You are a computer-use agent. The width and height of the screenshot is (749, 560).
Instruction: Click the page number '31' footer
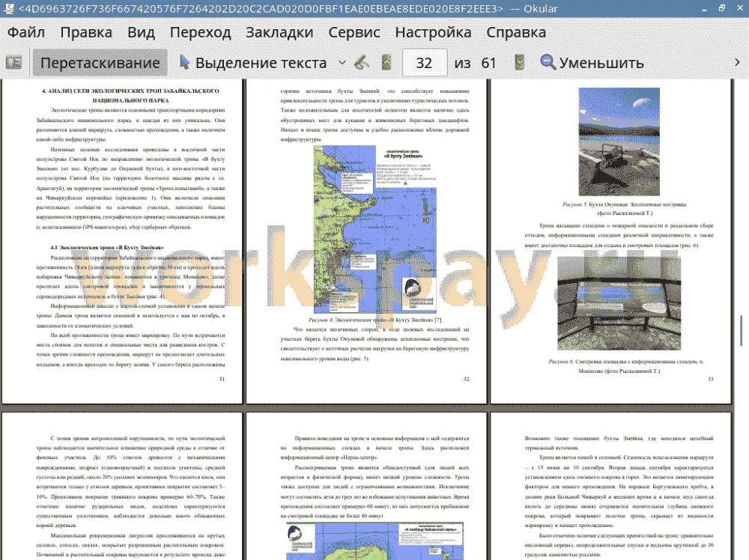pyautogui.click(x=222, y=379)
